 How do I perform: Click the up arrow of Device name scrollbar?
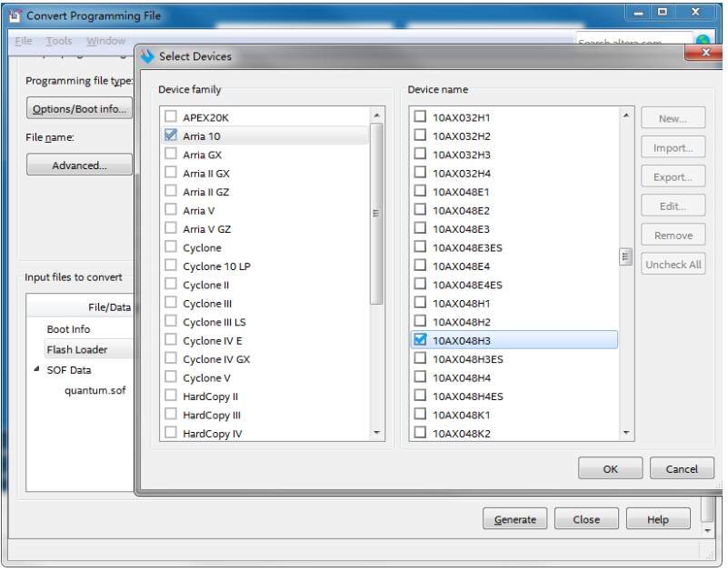[x=626, y=115]
